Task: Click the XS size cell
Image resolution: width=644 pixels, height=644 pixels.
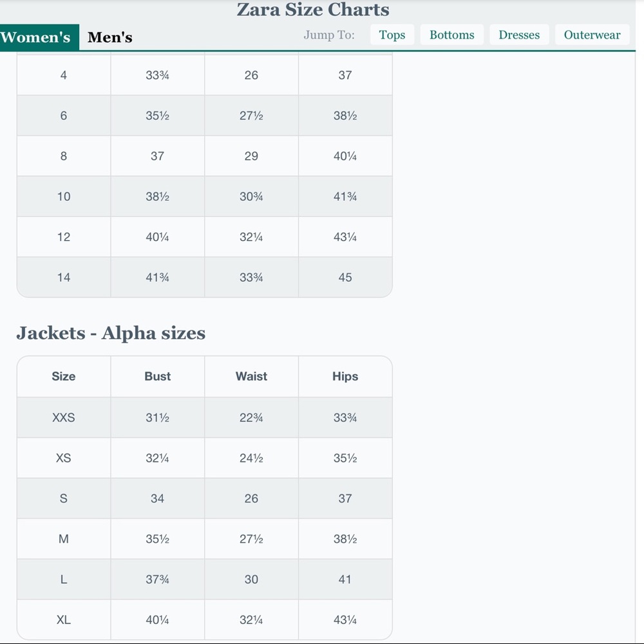Action: (x=64, y=458)
